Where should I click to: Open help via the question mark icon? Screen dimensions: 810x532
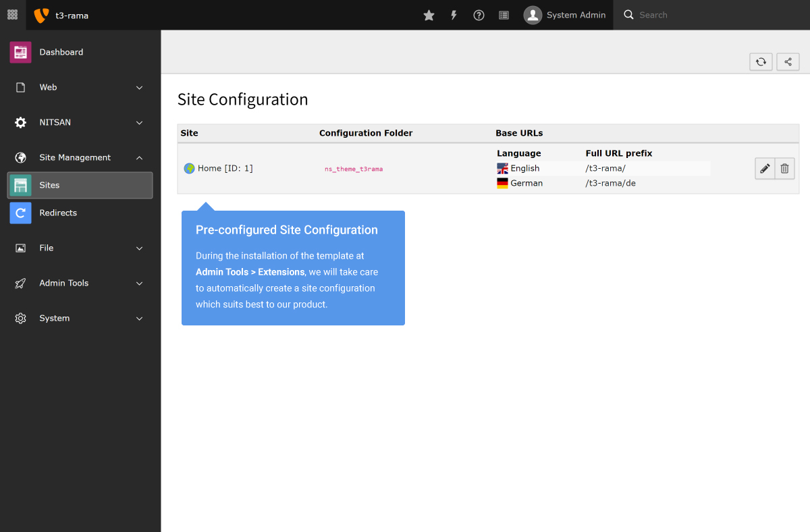click(x=479, y=15)
